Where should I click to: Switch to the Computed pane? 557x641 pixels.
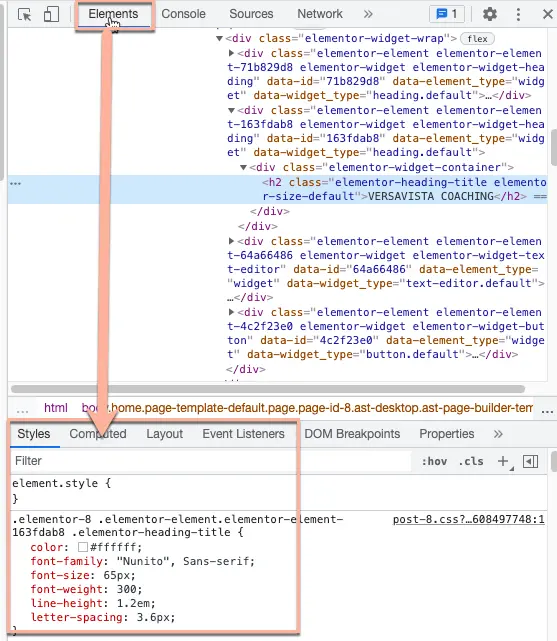98,434
